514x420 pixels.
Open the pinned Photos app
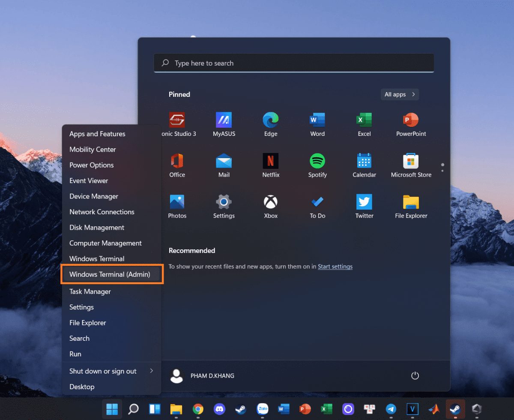point(177,206)
